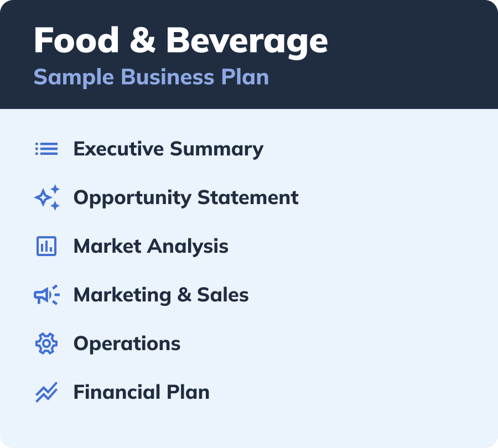This screenshot has height=448, width=498.
Task: Click the word Plan in the subtitle
Action: 245,77
